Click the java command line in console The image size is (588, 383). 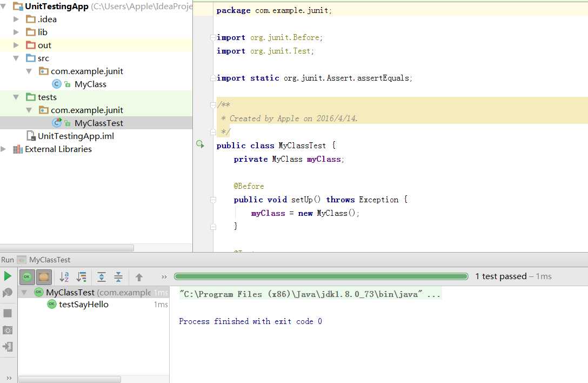pos(310,294)
